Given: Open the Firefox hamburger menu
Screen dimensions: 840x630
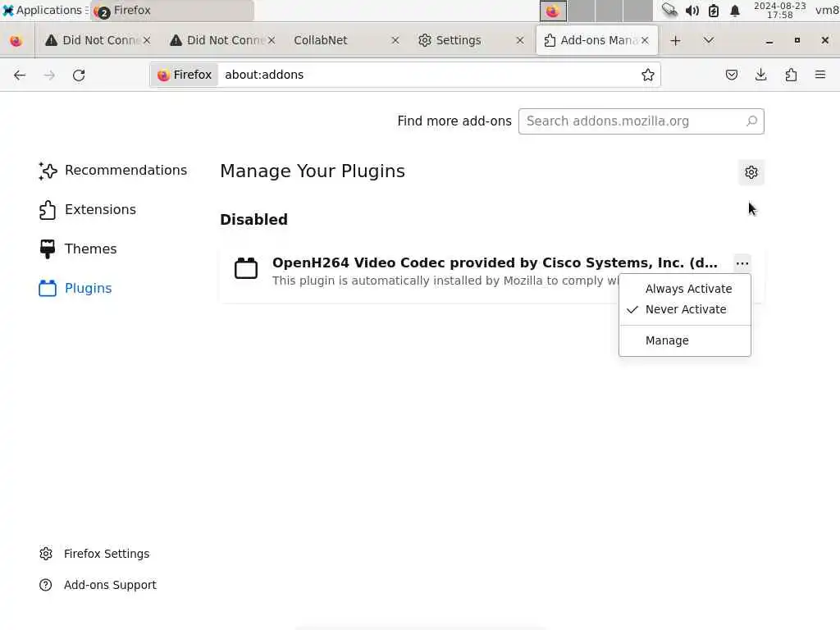Looking at the screenshot, I should click(820, 75).
